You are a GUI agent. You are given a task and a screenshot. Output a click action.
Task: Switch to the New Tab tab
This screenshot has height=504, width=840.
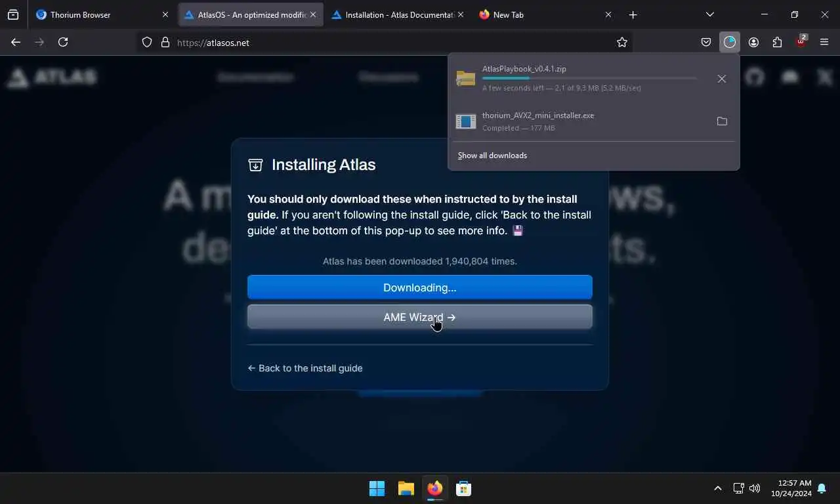[545, 14]
